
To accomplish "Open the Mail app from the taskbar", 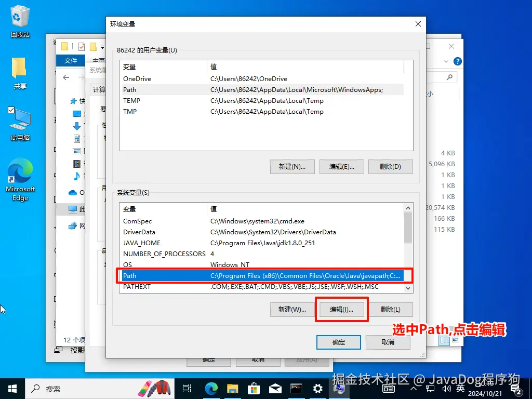I will point(275,389).
